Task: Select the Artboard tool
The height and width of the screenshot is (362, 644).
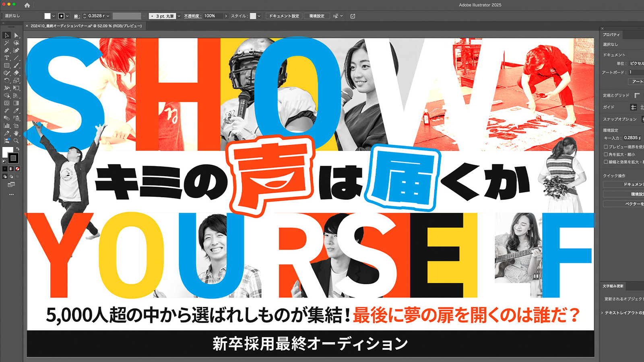Action: (x=17, y=125)
